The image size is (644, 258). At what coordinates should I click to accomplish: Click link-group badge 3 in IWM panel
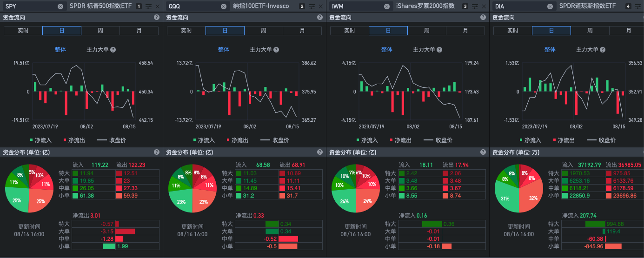click(465, 7)
